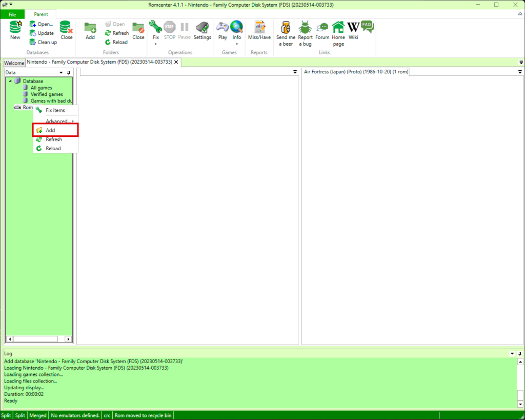The height and width of the screenshot is (420, 525).
Task: Click the Info globe icon
Action: coord(237,27)
